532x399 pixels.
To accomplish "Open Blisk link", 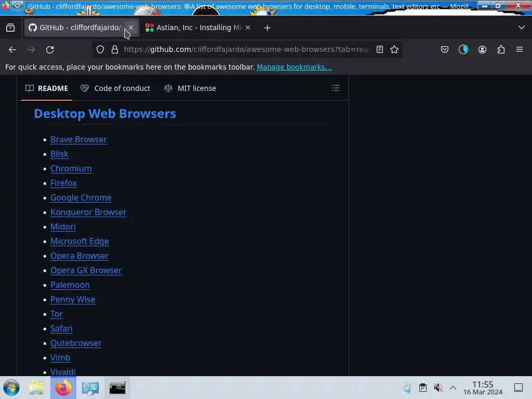I will click(x=59, y=154).
